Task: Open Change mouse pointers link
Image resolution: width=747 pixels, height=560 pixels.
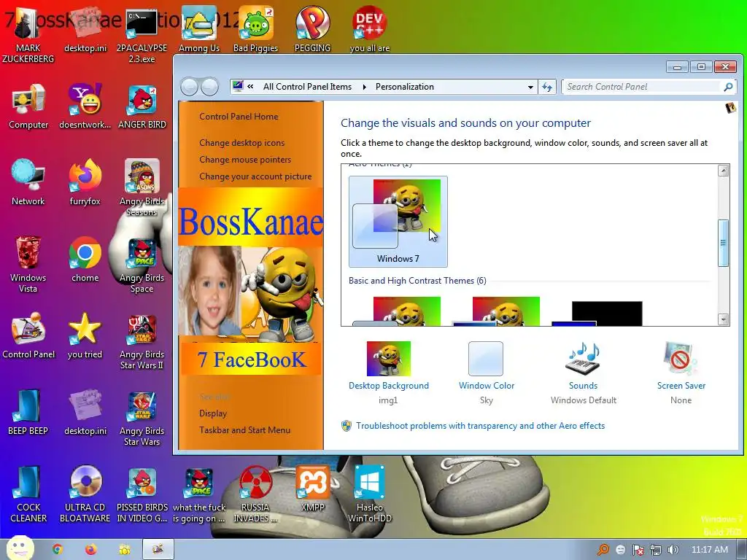Action: point(245,160)
